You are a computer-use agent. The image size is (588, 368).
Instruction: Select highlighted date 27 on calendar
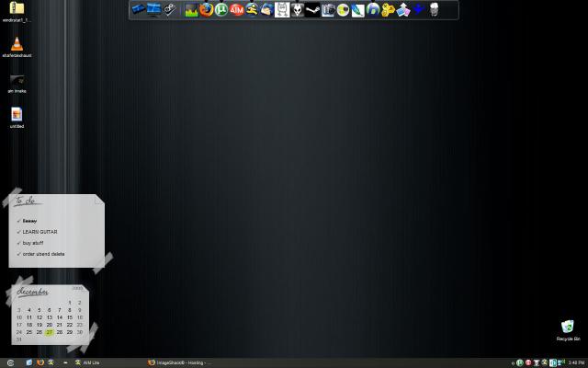coord(49,332)
